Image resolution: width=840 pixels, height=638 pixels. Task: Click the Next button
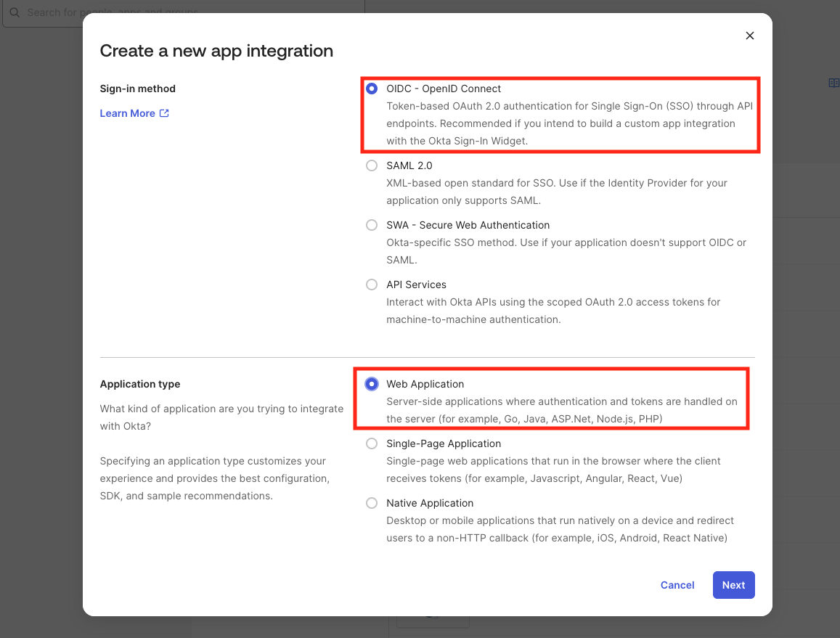[x=733, y=585]
